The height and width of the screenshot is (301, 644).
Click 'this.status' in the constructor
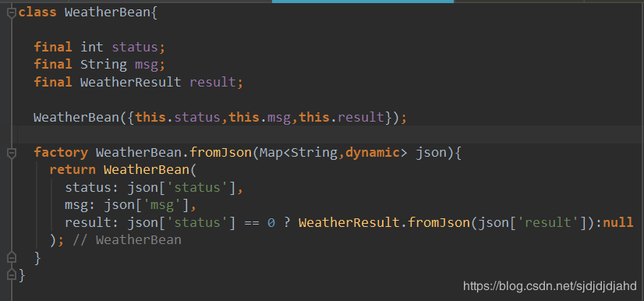click(178, 118)
